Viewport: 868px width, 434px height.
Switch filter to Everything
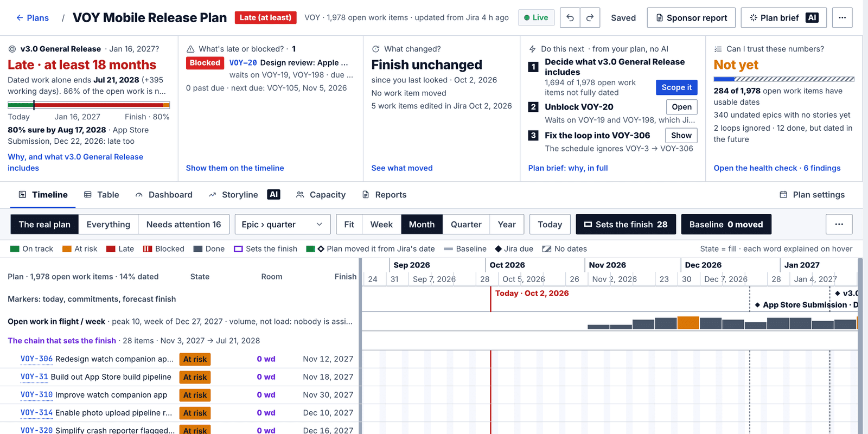coord(108,224)
